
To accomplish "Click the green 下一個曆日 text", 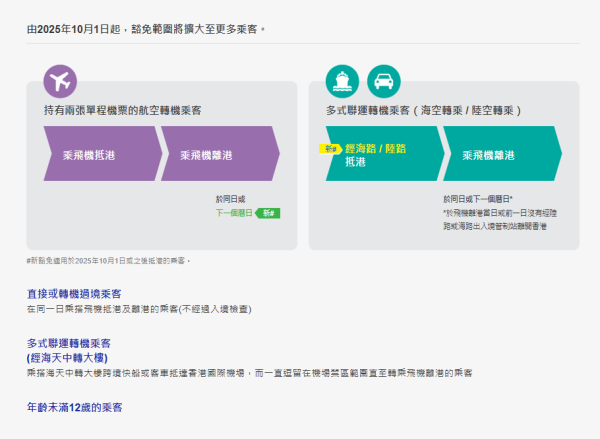I will point(234,213).
